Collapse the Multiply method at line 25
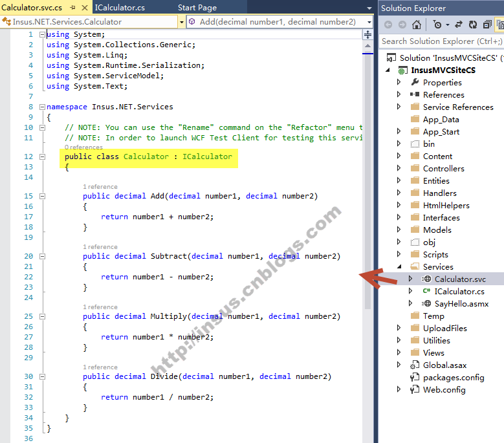The height and width of the screenshot is (443, 504). pyautogui.click(x=42, y=316)
